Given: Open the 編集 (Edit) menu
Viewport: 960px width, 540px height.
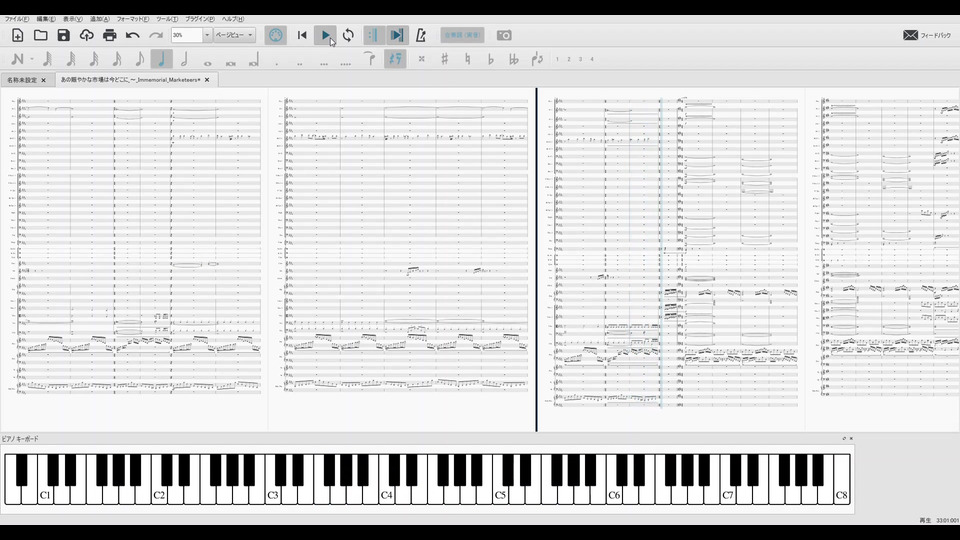Looking at the screenshot, I should (46, 19).
